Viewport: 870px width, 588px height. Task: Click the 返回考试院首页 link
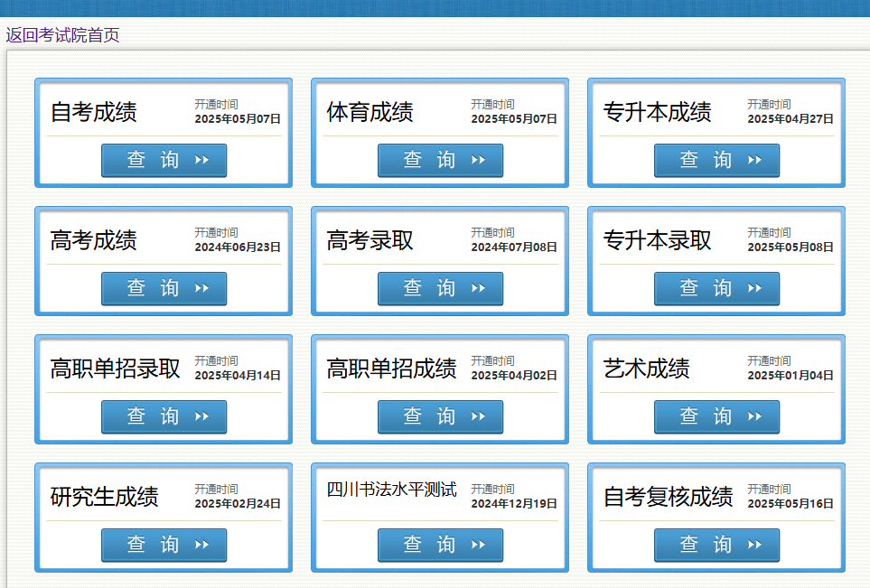coord(62,35)
